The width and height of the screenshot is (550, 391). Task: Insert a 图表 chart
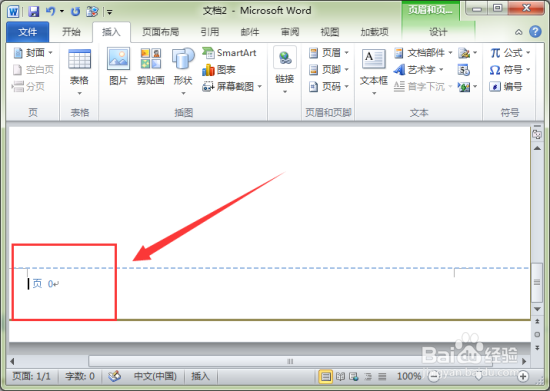pos(219,69)
